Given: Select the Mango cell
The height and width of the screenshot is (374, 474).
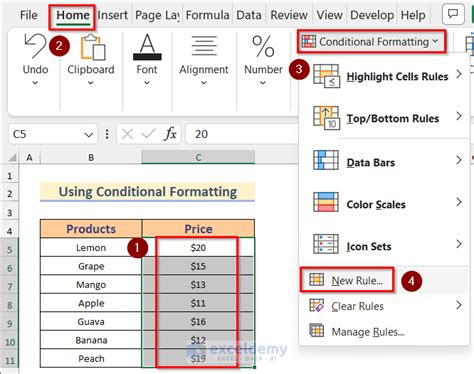Looking at the screenshot, I should tap(91, 285).
